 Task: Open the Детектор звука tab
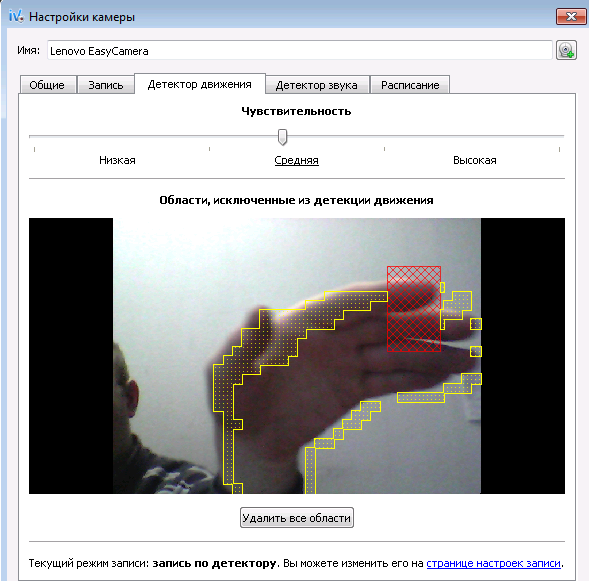317,85
